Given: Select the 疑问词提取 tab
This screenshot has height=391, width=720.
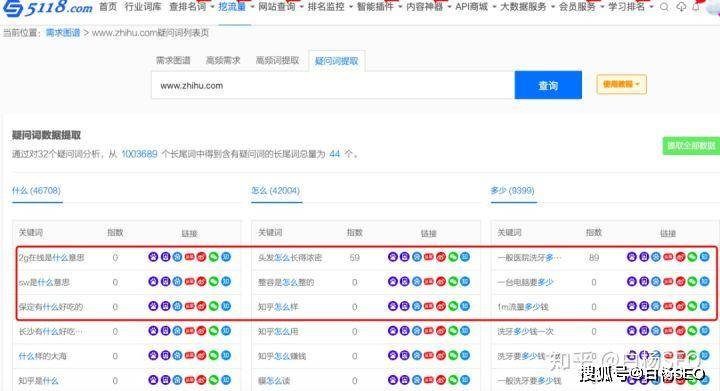Looking at the screenshot, I should 337,61.
